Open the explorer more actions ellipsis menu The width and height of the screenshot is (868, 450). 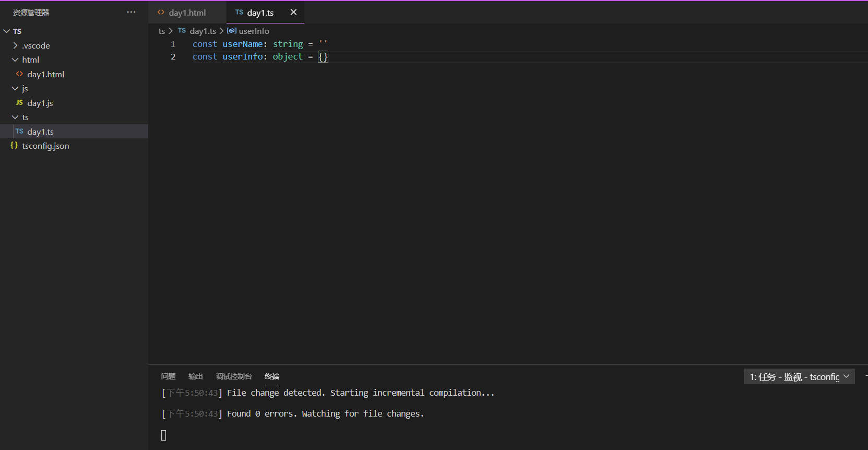(131, 12)
